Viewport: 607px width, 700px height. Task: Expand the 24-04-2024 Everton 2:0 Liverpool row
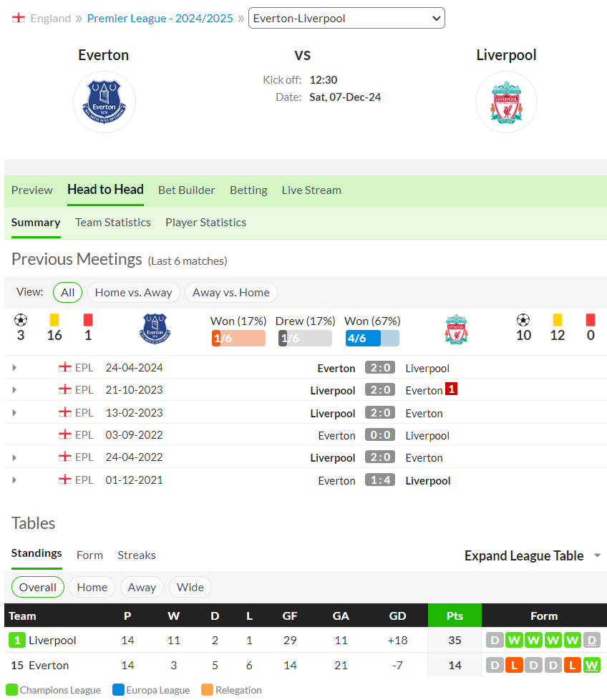pos(14,368)
